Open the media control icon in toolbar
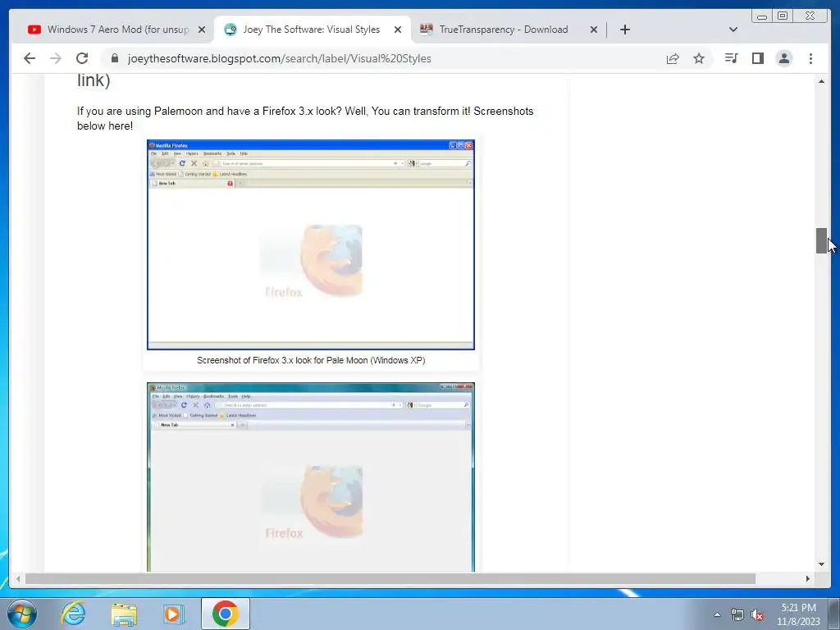This screenshot has height=630, width=840. pyautogui.click(x=731, y=58)
